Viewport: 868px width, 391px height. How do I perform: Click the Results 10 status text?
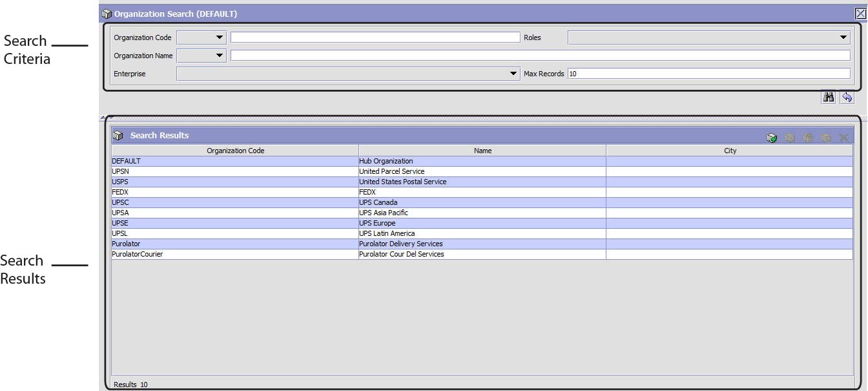pyautogui.click(x=130, y=385)
